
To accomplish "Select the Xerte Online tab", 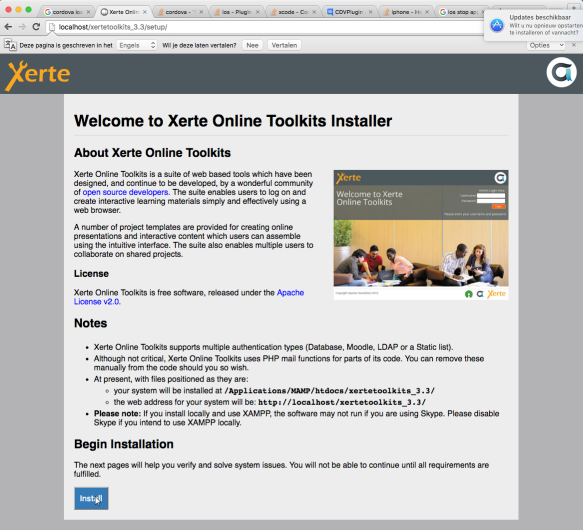I will [x=123, y=12].
